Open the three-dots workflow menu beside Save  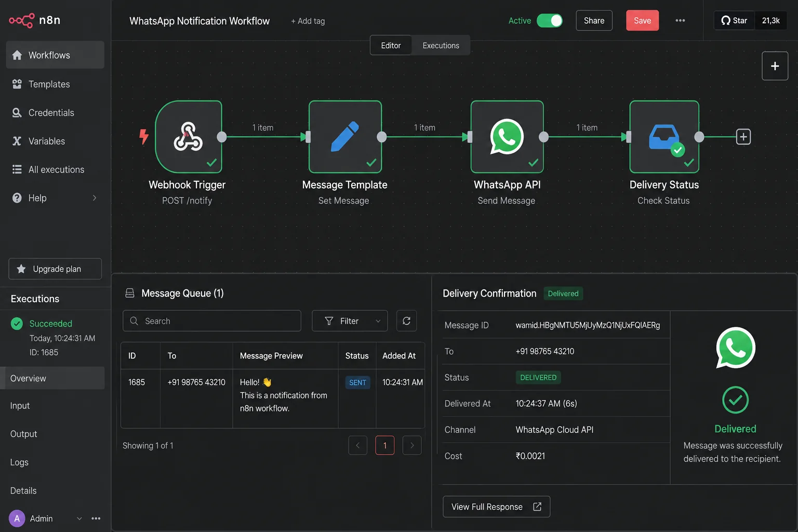click(x=680, y=21)
